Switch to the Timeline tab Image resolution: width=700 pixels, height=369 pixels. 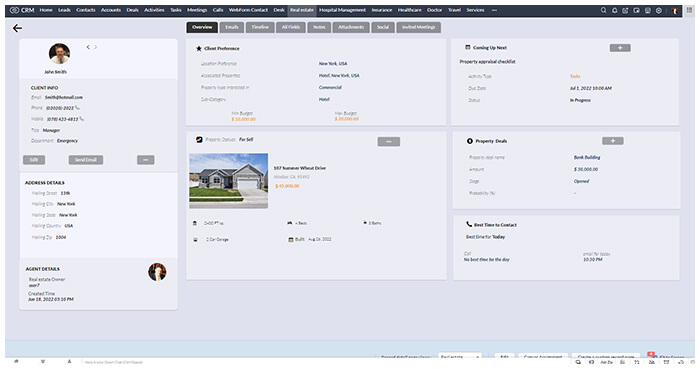(260, 27)
